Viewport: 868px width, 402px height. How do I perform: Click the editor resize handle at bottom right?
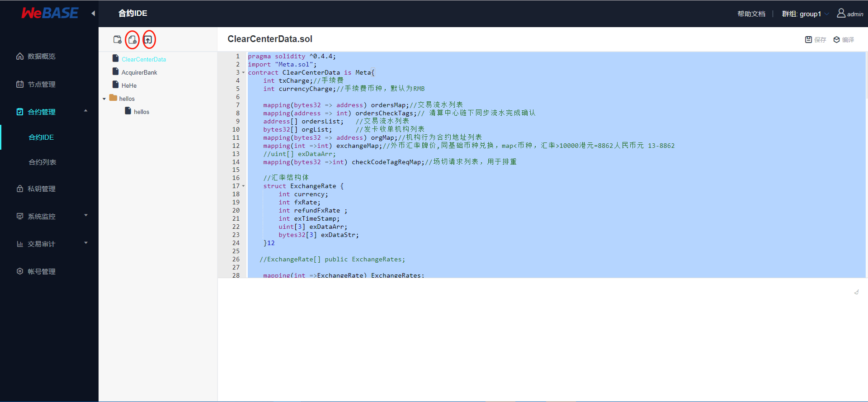pos(856,292)
